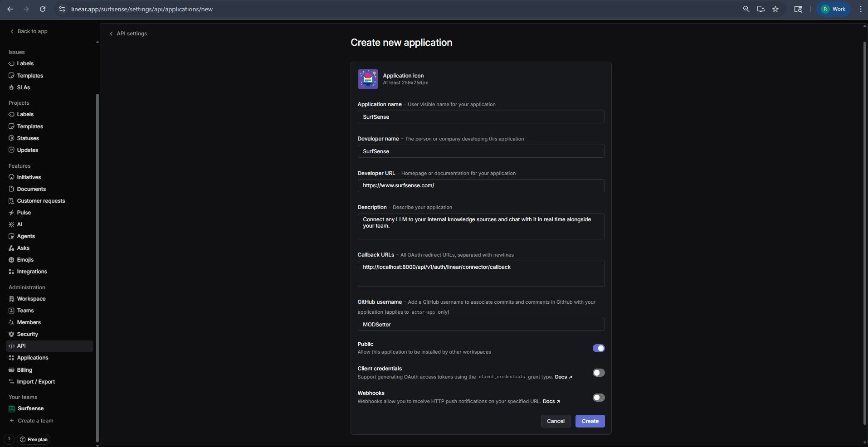Enable the Webhooks toggle
This screenshot has height=447, width=868.
[x=599, y=397]
